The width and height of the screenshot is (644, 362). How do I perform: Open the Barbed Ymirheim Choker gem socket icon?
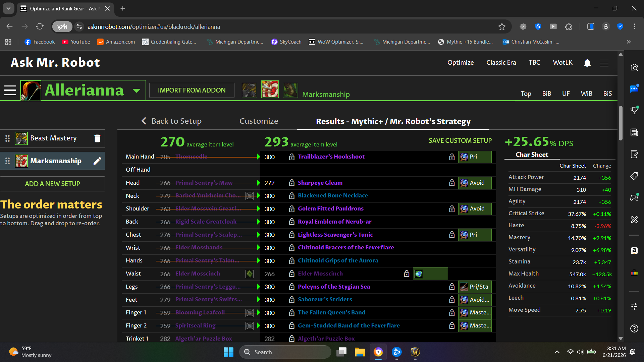point(249,196)
